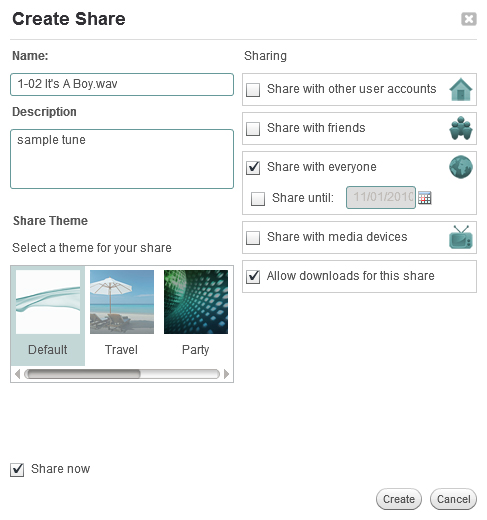Image resolution: width=487 pixels, height=520 pixels.
Task: Open the calendar date picker icon
Action: [425, 198]
